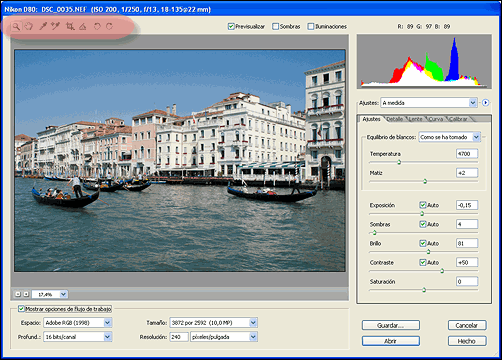Expand the Espacio Adobe RGB dropdown
This screenshot has width=502, height=360.
click(78, 323)
